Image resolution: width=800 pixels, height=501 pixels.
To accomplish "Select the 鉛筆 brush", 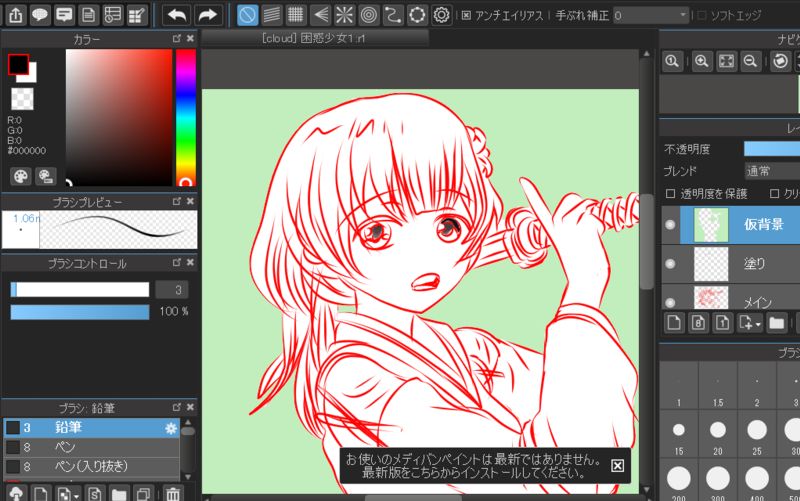I will pyautogui.click(x=92, y=428).
